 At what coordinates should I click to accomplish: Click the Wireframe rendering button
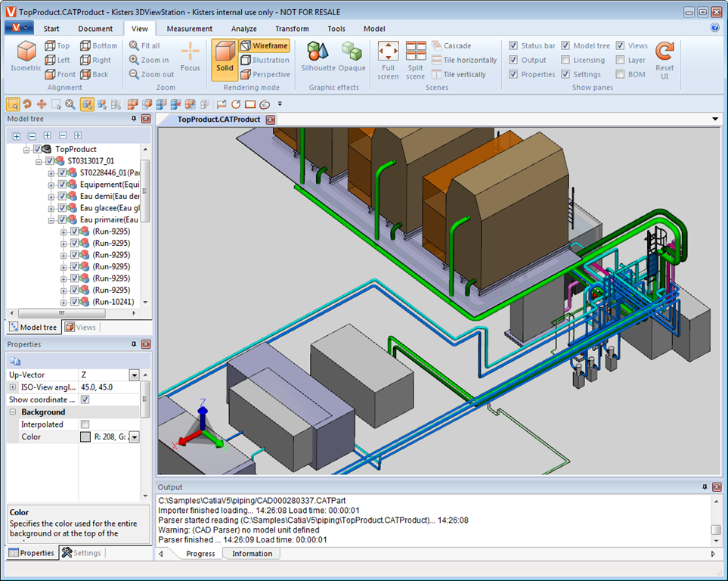265,46
